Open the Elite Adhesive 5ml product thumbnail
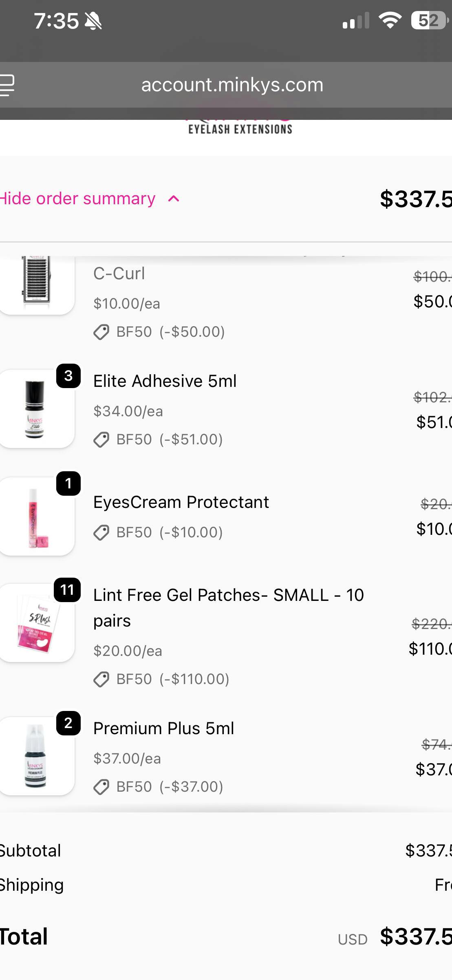Image resolution: width=452 pixels, height=980 pixels. click(x=36, y=409)
